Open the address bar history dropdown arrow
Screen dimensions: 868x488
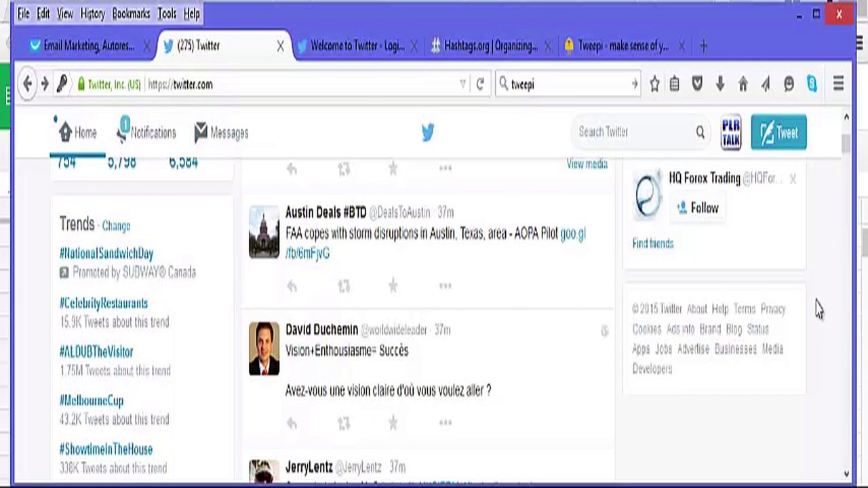click(462, 84)
